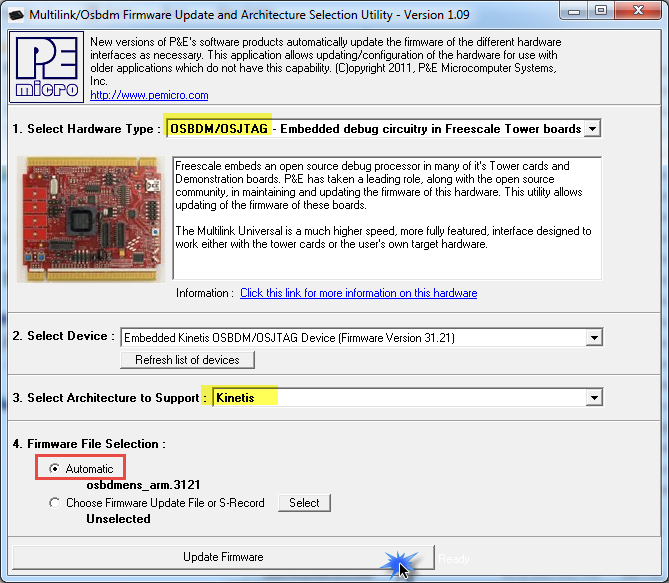Click the osbdmens_arm.3121 file name text
Viewport: 669px width, 583px height.
(x=143, y=485)
